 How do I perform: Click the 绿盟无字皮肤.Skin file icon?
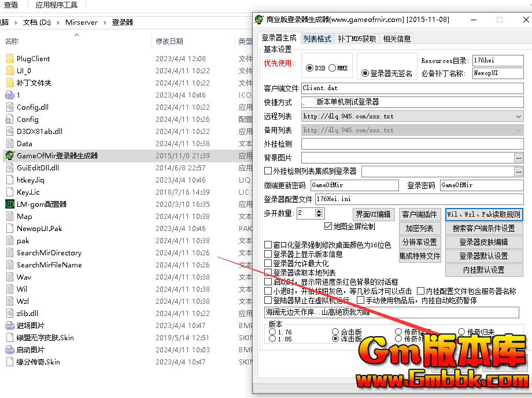pyautogui.click(x=9, y=337)
